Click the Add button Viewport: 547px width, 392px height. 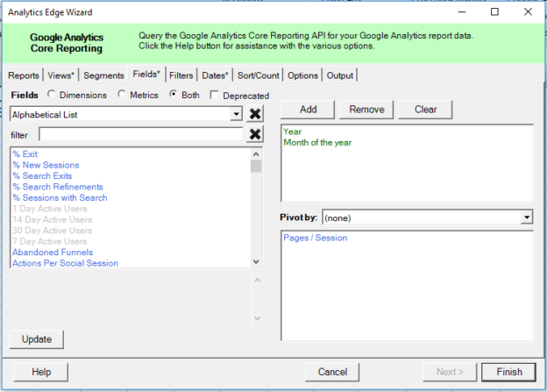pyautogui.click(x=308, y=110)
